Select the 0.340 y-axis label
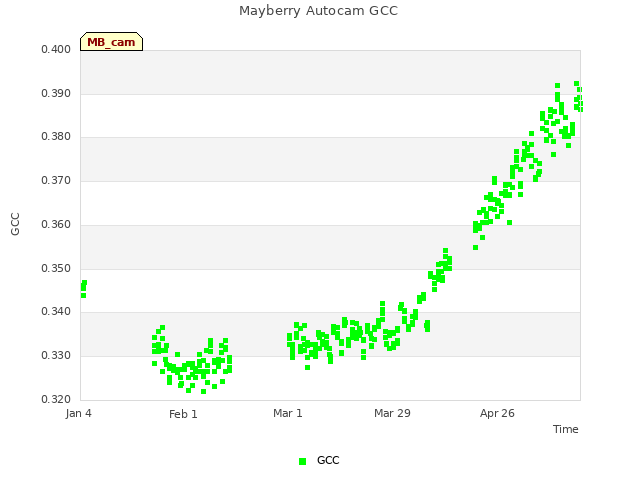The height and width of the screenshot is (480, 640). [56, 311]
